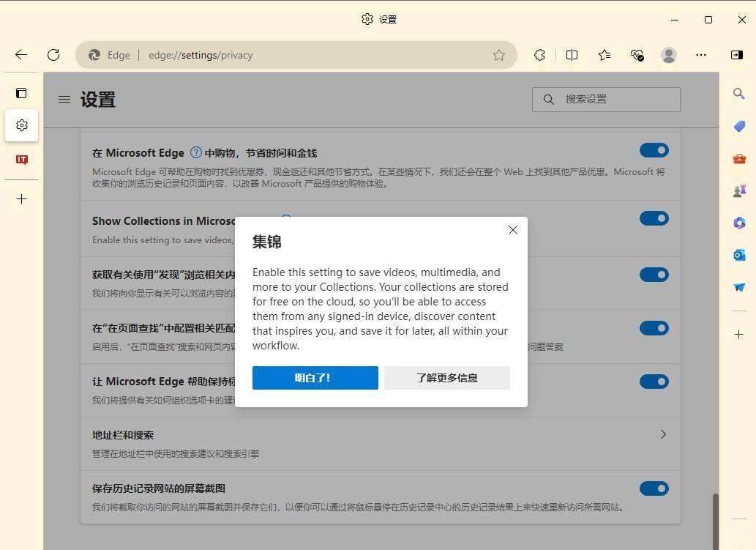Select the settings tab in vertical tabs
The height and width of the screenshot is (550, 756).
tap(22, 126)
